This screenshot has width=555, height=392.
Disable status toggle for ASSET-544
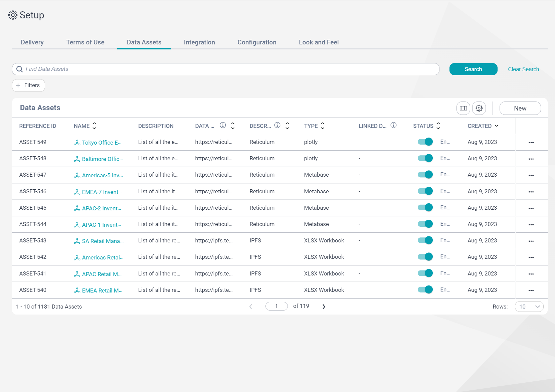point(425,224)
